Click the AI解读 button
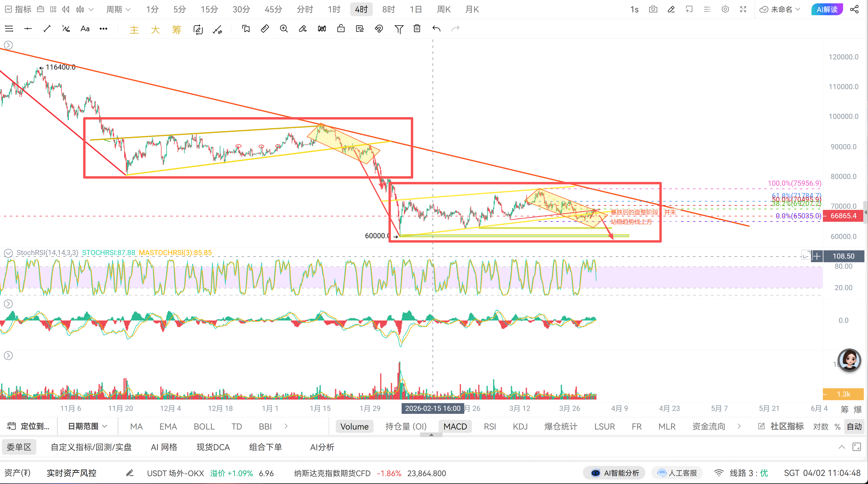This screenshot has height=484, width=868. pos(827,10)
